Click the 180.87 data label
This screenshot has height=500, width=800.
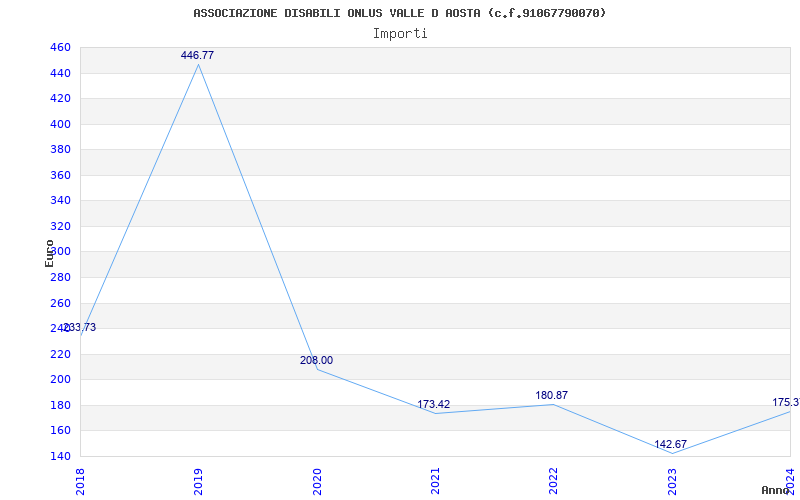point(552,395)
